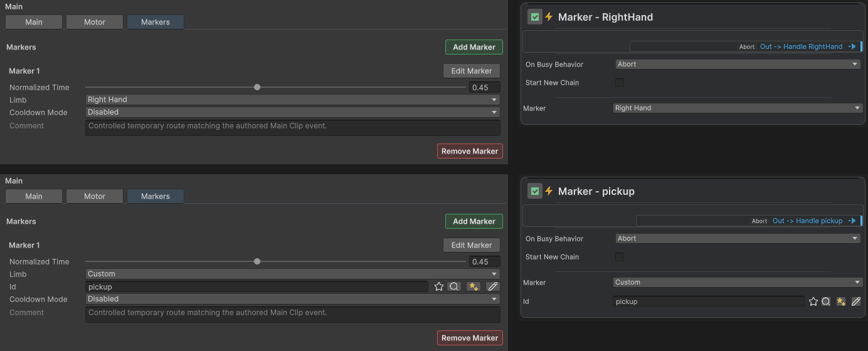Click the Marker - pickup node title
The image size is (868, 351).
[x=596, y=191]
